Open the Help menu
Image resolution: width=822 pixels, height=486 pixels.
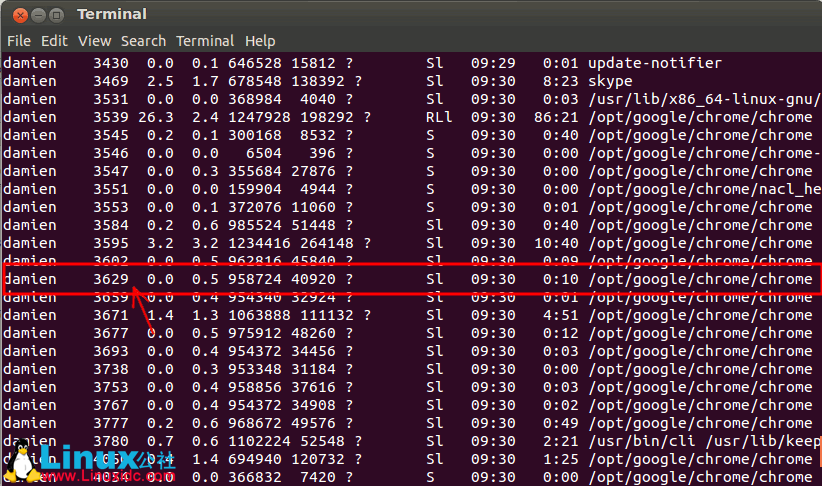(260, 41)
